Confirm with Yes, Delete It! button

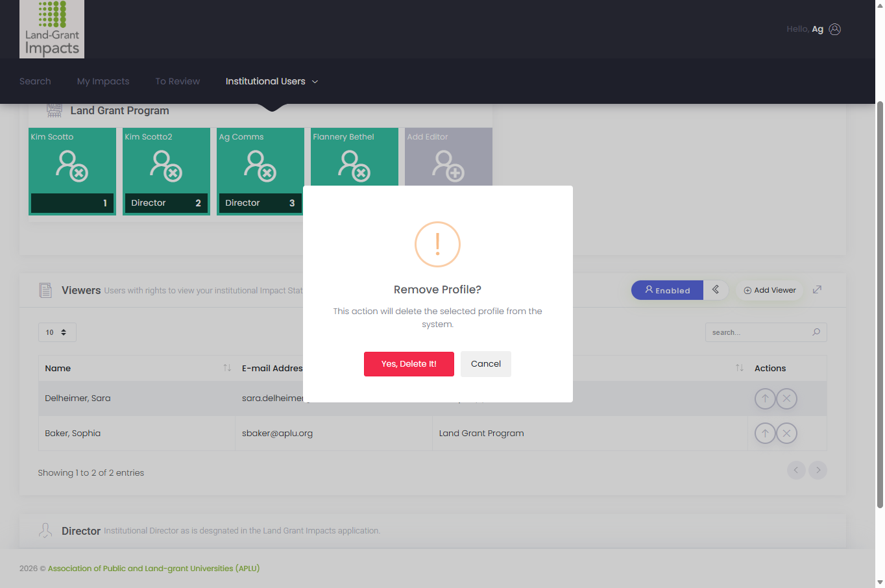[x=409, y=364]
